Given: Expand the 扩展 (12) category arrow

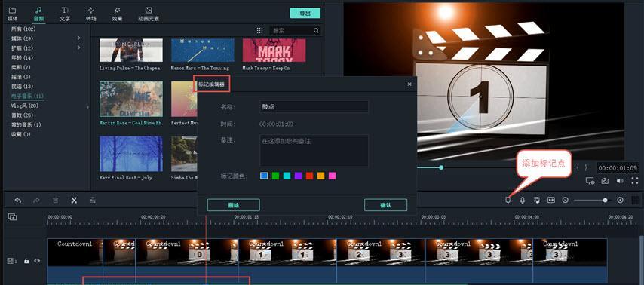Looking at the screenshot, I should [x=78, y=47].
